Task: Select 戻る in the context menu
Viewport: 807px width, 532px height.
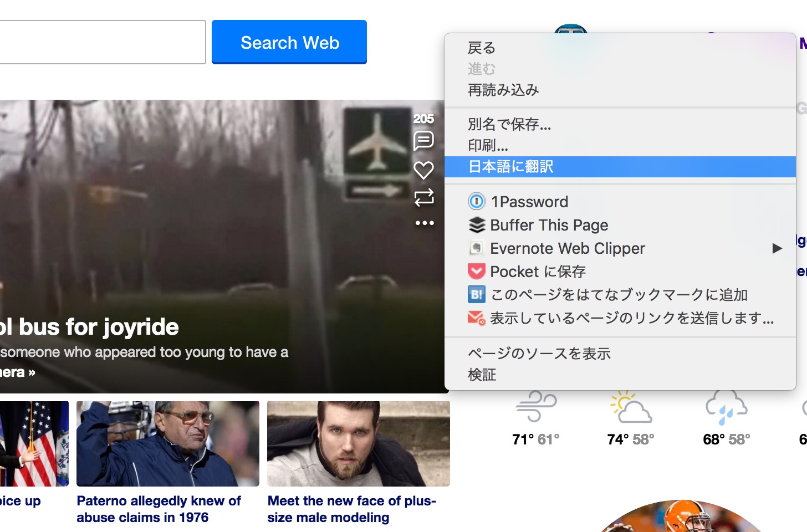Action: tap(620, 48)
